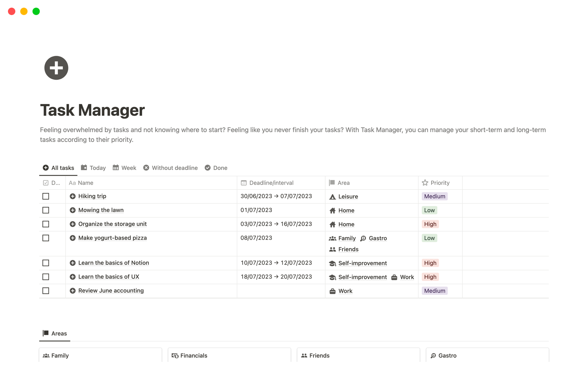Click the Financials card icon

(175, 355)
